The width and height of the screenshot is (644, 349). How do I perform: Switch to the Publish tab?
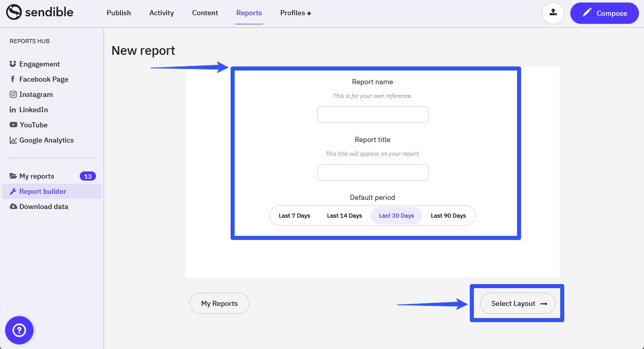pyautogui.click(x=118, y=13)
